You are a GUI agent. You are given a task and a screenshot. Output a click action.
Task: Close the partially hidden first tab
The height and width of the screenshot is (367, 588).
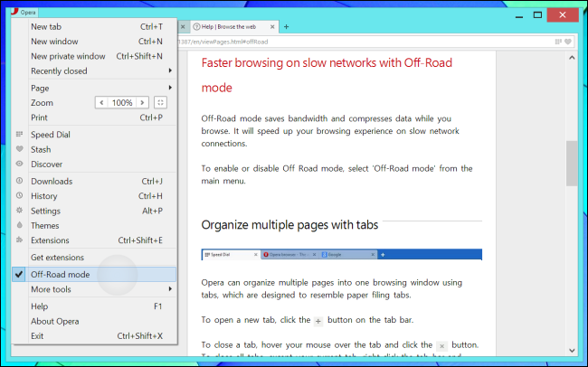point(183,26)
